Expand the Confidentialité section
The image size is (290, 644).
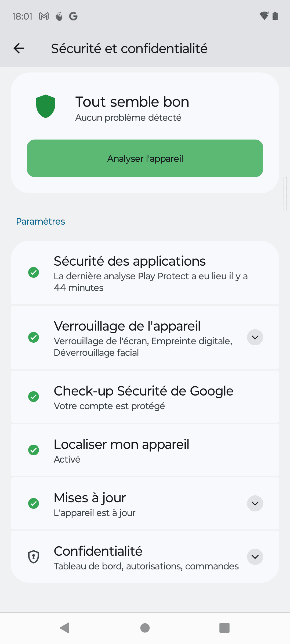coord(255,557)
